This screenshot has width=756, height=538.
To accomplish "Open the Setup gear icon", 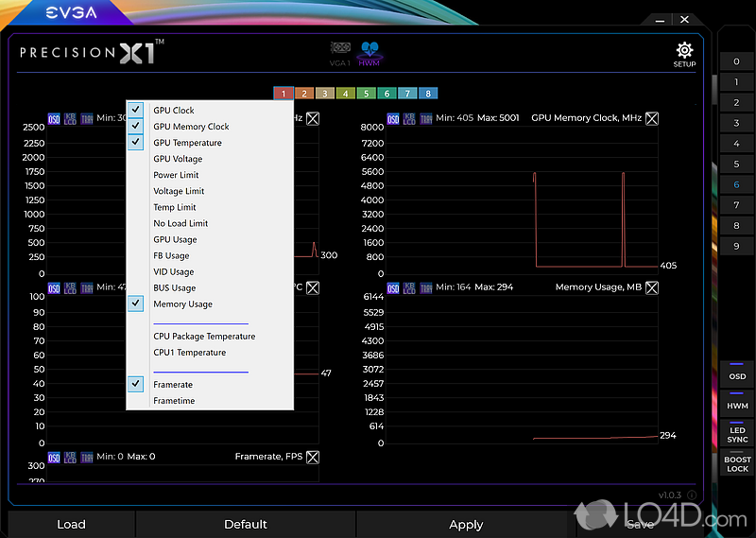I will click(684, 53).
